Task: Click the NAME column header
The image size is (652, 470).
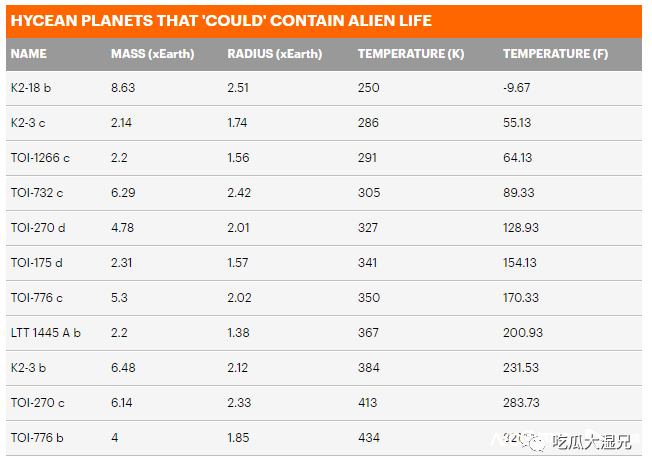Action: click(x=29, y=54)
